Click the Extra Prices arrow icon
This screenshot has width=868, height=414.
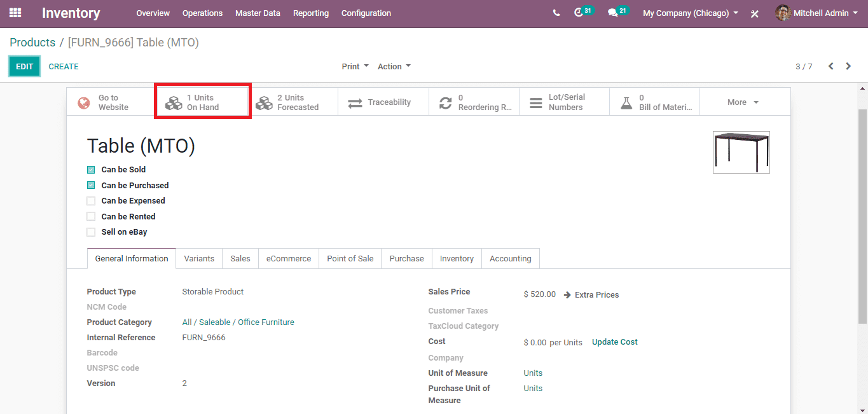567,295
